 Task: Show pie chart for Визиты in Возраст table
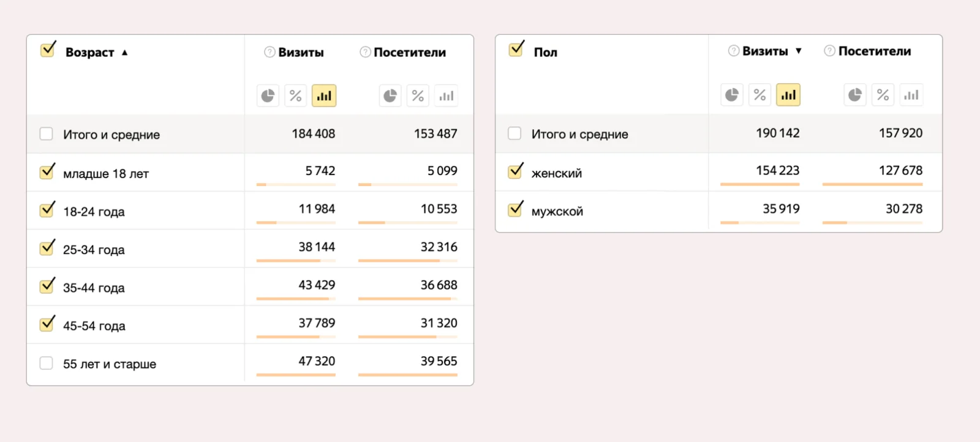click(x=268, y=96)
